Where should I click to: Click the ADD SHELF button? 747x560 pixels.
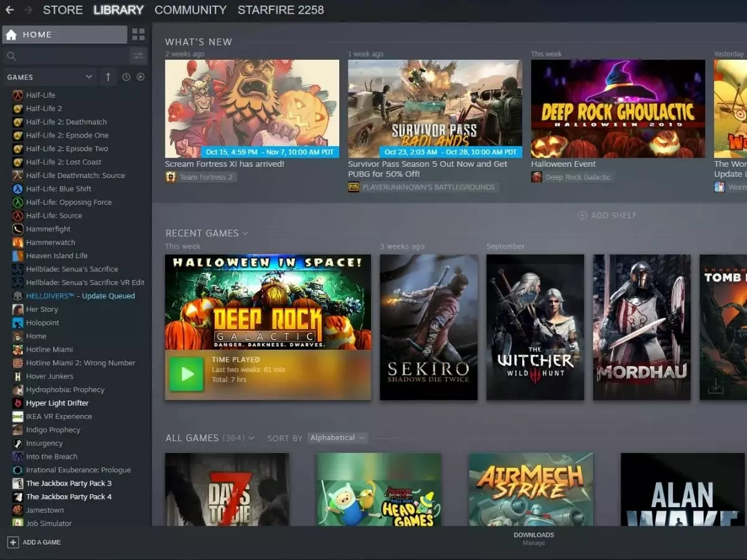606,215
